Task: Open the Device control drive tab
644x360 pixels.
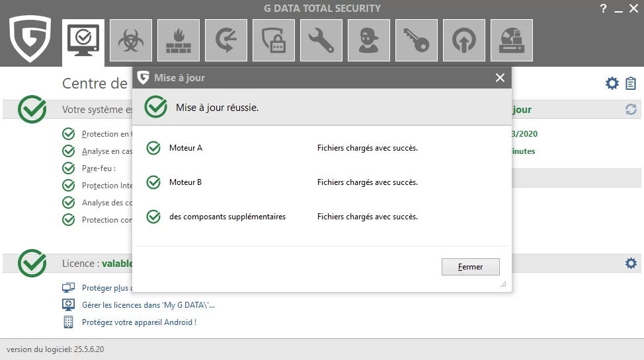Action: pyautogui.click(x=512, y=40)
